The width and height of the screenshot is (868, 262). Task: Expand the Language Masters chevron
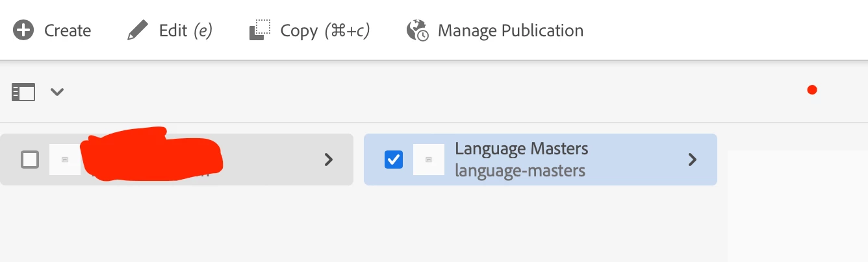(693, 160)
